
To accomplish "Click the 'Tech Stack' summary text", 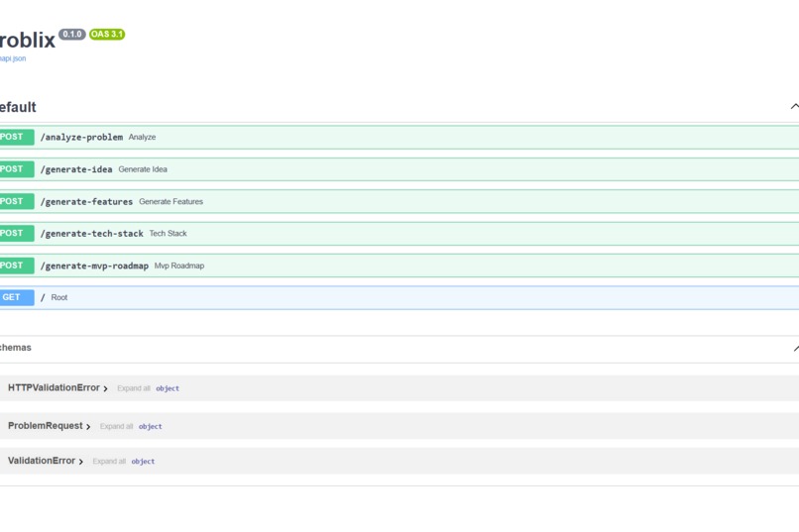I will click(x=169, y=233).
